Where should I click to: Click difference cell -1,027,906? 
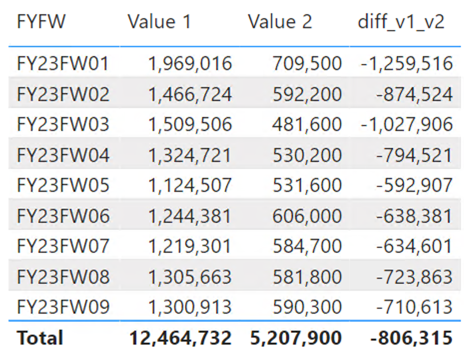pyautogui.click(x=407, y=124)
